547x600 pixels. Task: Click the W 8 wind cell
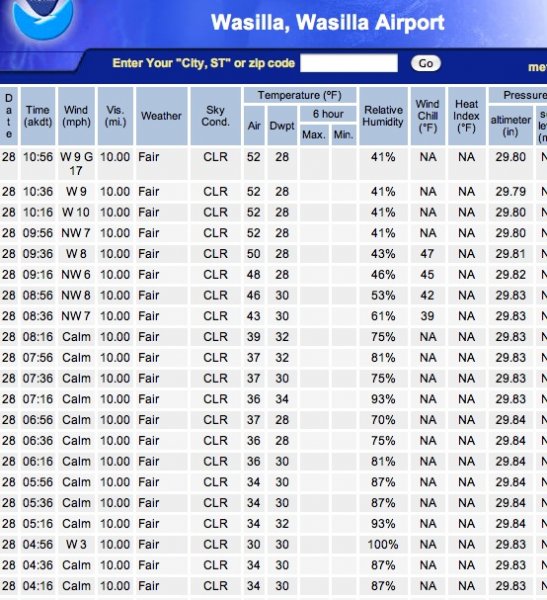tap(76, 254)
